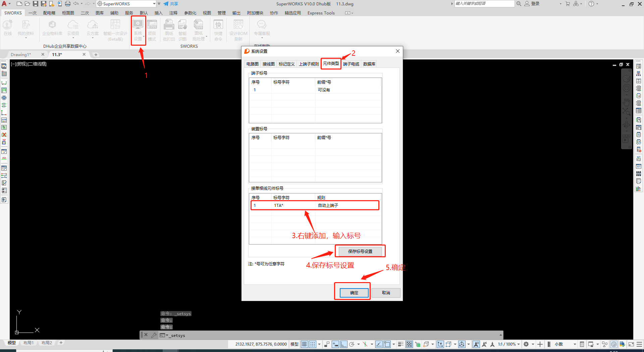Open the application menu A dropdown
Screen dimensions: 644x352
pyautogui.click(x=6, y=4)
